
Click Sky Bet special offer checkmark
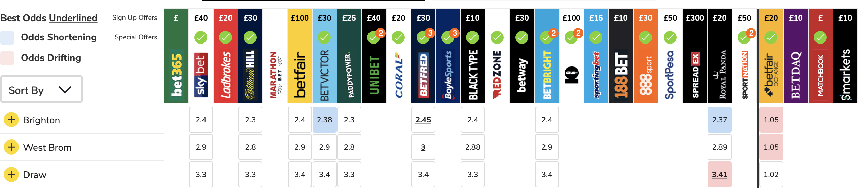click(201, 37)
